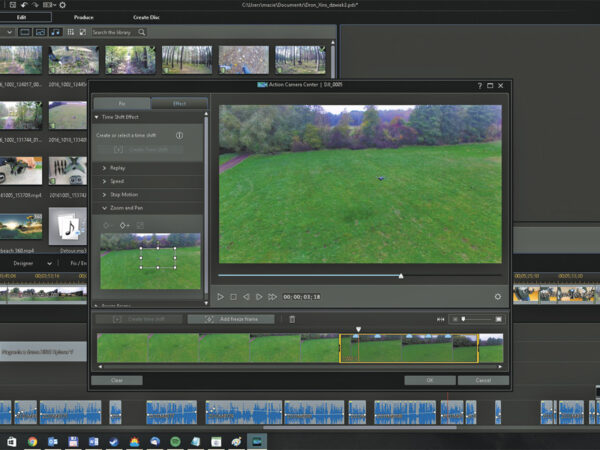Toggle video media filter in library
The width and height of the screenshot is (600, 450).
coord(25,32)
